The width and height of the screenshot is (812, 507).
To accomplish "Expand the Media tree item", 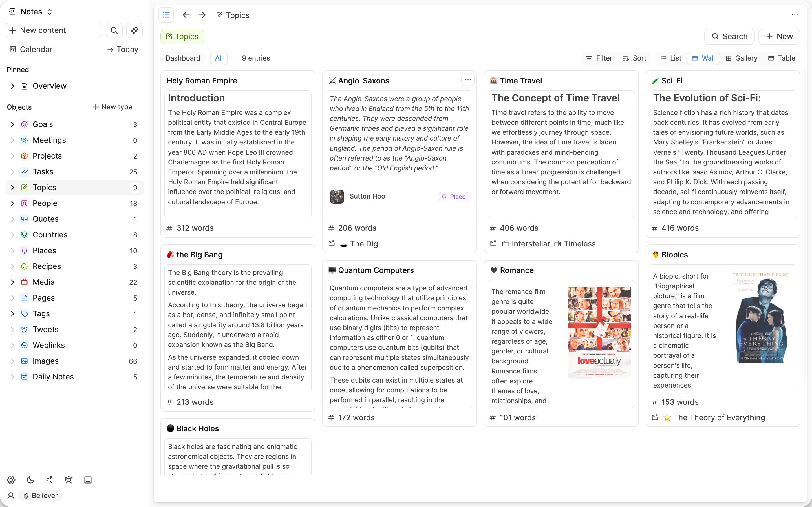I will (12, 282).
